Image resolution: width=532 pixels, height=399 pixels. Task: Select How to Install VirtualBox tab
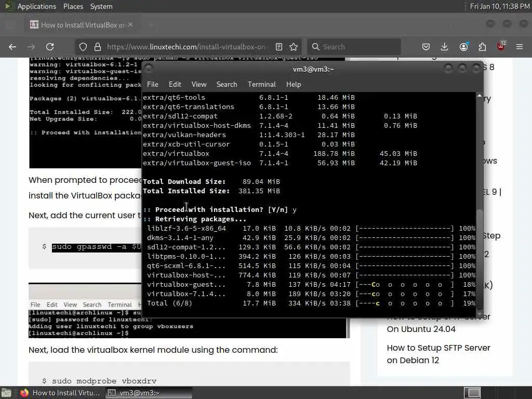point(82,25)
